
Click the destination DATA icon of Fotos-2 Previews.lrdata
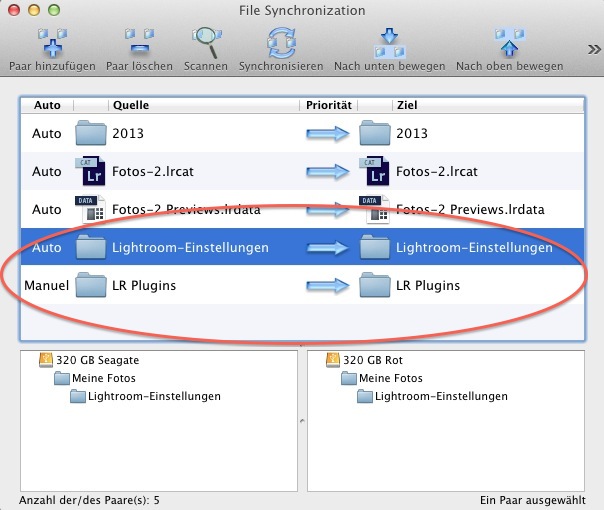374,209
